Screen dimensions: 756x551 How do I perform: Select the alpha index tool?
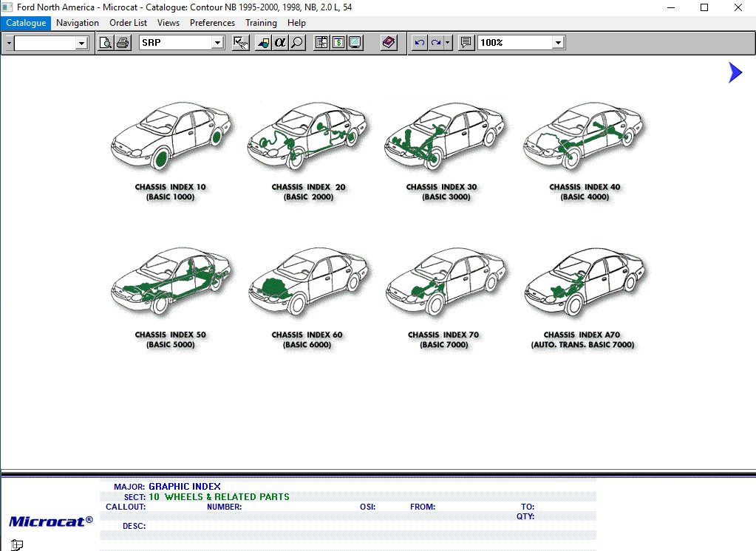click(x=279, y=42)
